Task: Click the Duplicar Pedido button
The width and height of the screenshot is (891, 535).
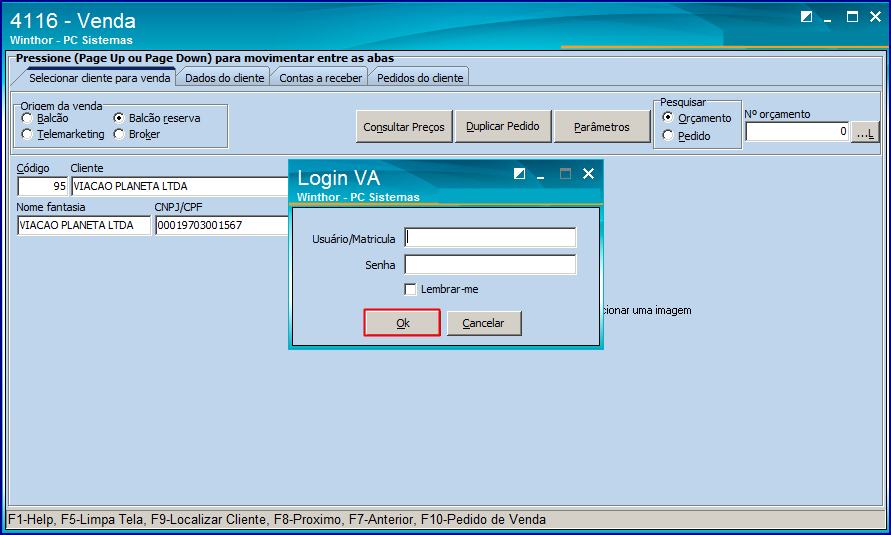Action: click(x=503, y=126)
